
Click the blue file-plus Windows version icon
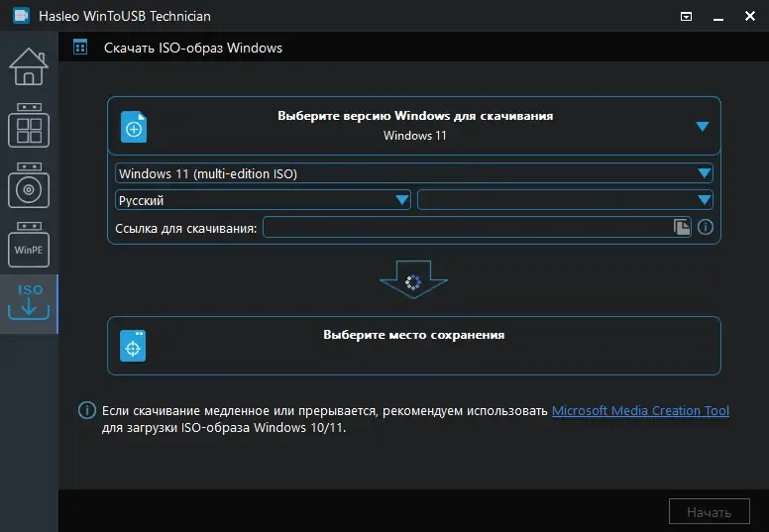pos(134,127)
